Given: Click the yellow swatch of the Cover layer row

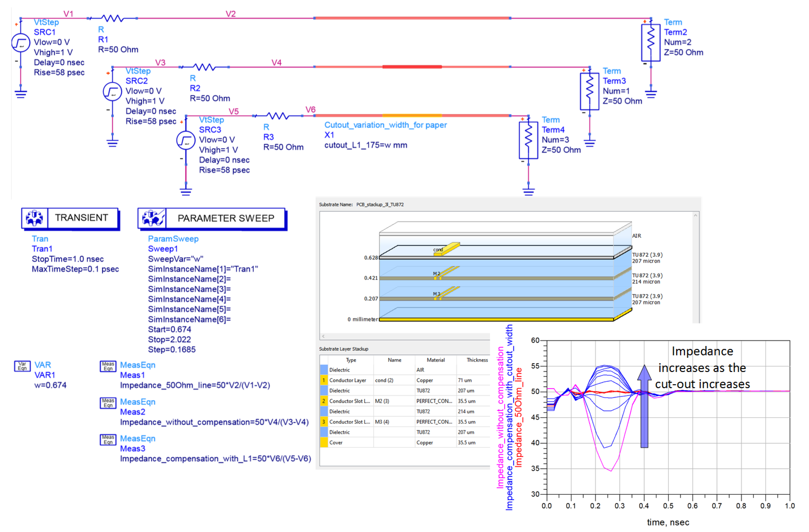Looking at the screenshot, I should point(324,443).
